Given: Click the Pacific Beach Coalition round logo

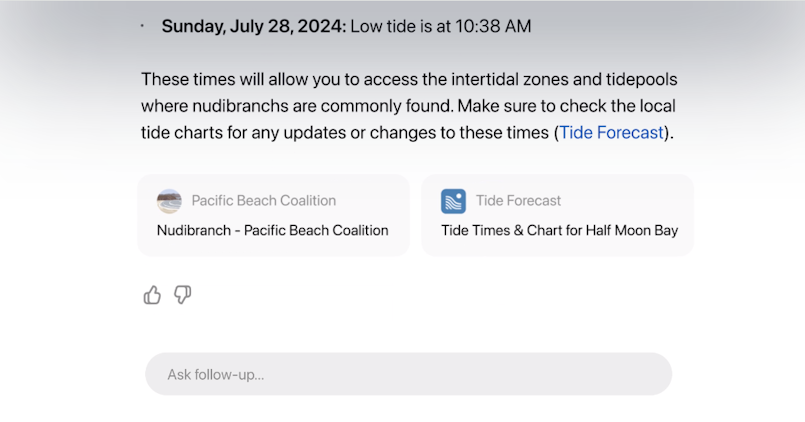Looking at the screenshot, I should click(169, 201).
